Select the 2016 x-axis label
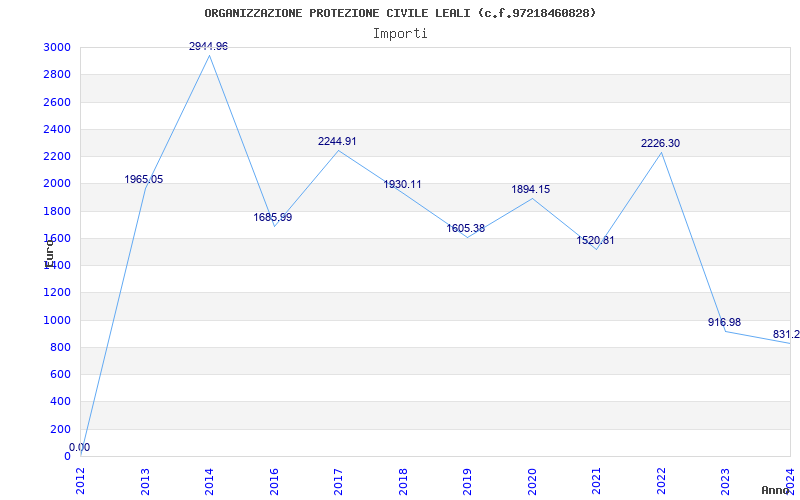The width and height of the screenshot is (800, 500). [x=274, y=481]
